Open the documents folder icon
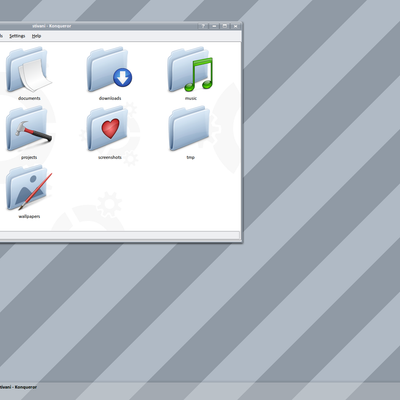Image resolution: width=400 pixels, height=400 pixels. pos(28,70)
